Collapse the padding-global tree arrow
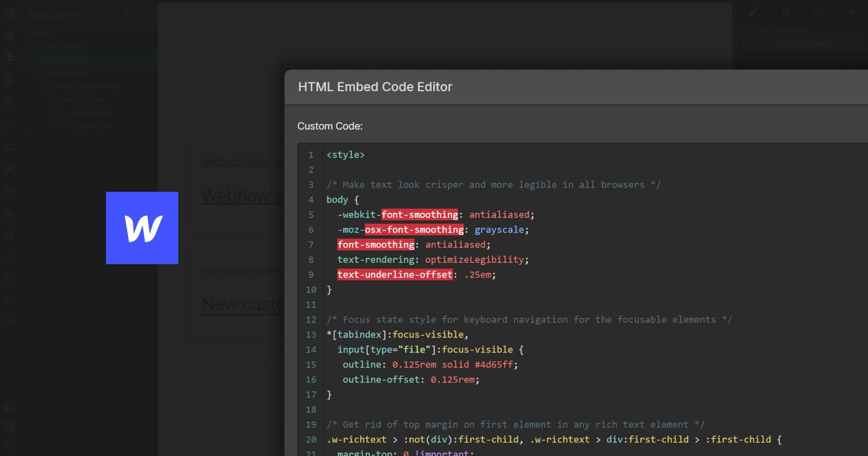 pos(50,99)
